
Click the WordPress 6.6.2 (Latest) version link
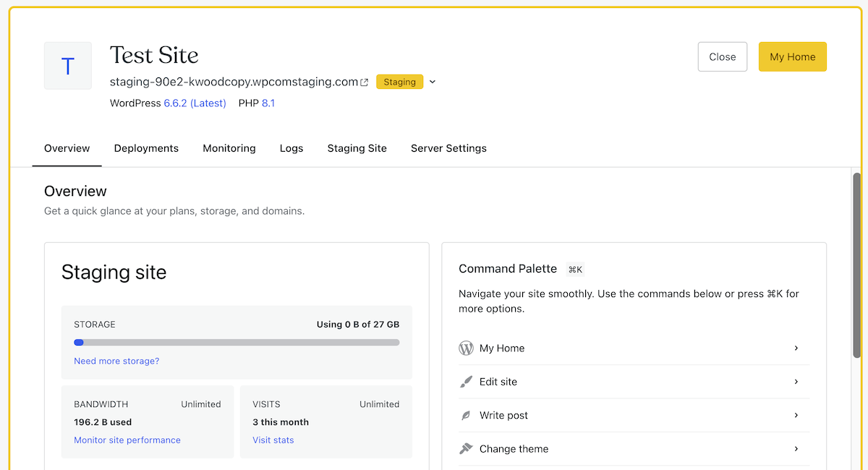(195, 103)
